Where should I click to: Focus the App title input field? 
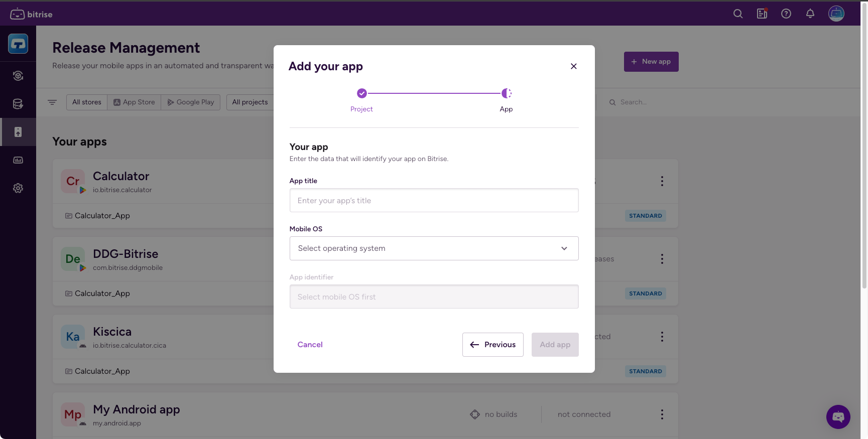point(434,200)
